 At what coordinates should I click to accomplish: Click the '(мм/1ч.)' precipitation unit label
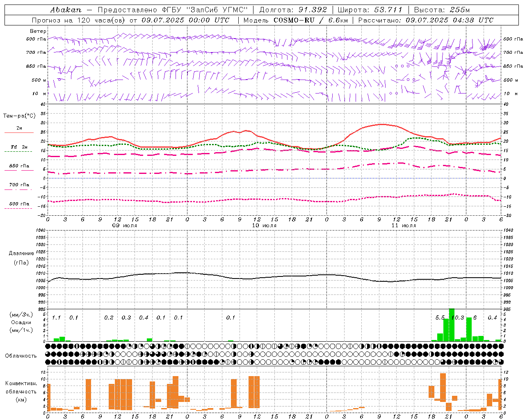click(21, 330)
